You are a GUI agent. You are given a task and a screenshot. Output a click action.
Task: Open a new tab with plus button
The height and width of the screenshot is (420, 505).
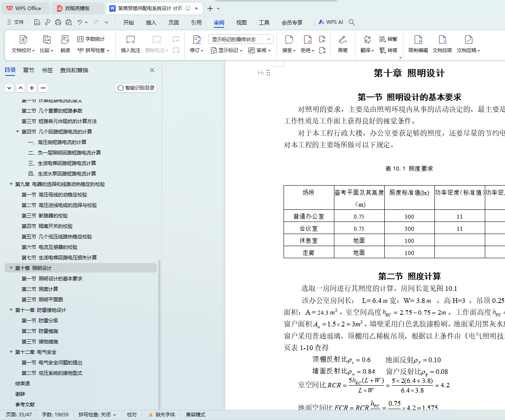pyautogui.click(x=210, y=8)
